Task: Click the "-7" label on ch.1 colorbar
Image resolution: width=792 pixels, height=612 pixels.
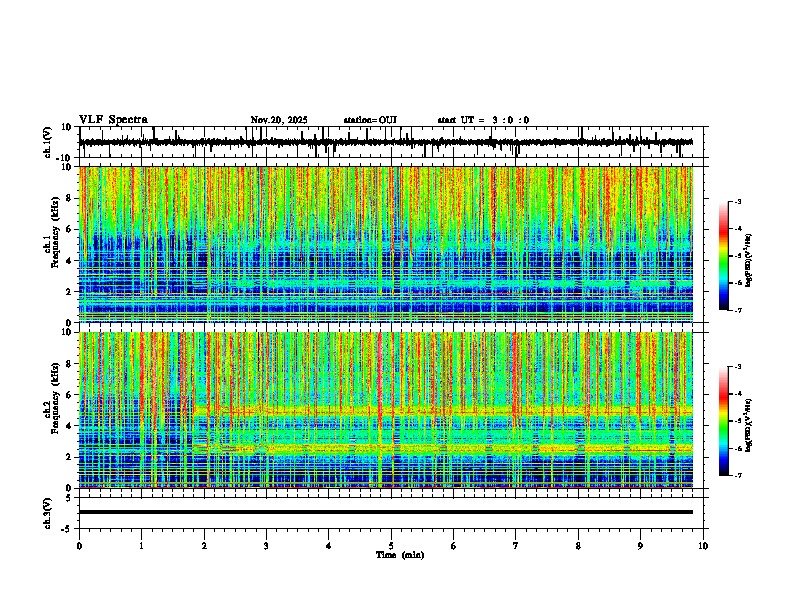Action: coord(737,311)
